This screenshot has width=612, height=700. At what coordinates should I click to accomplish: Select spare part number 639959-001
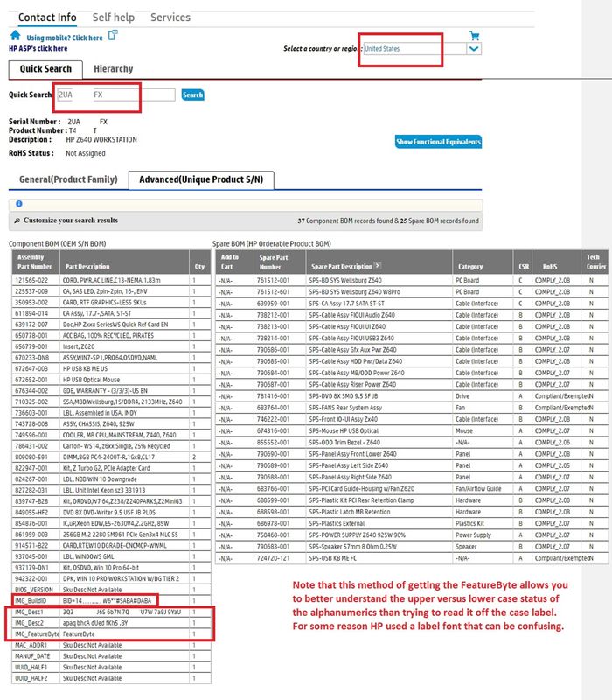274,304
